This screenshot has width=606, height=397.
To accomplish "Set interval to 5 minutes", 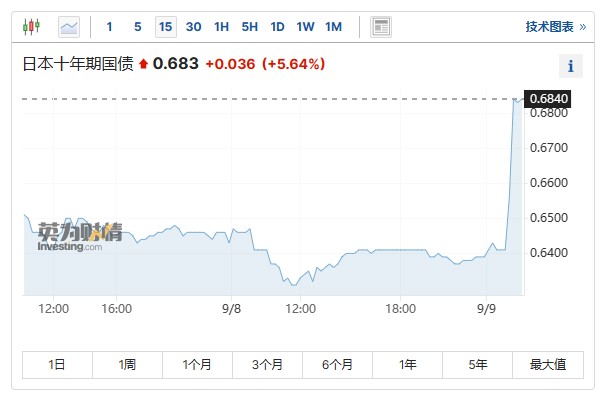I will 138,27.
